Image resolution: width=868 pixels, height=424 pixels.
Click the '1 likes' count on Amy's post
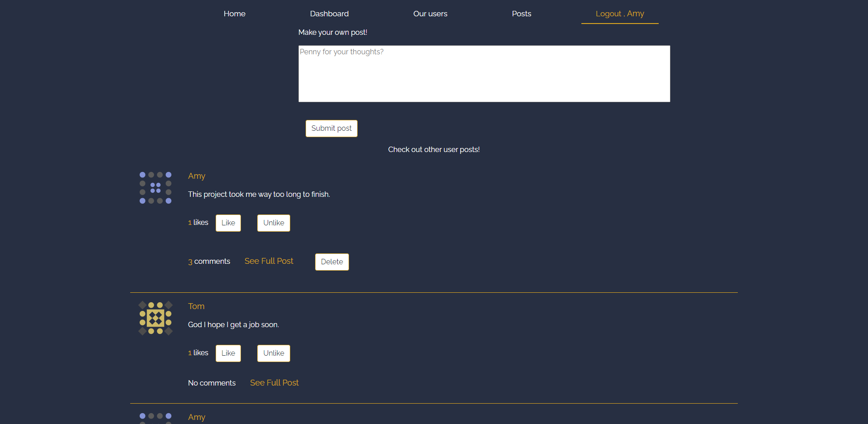(198, 223)
